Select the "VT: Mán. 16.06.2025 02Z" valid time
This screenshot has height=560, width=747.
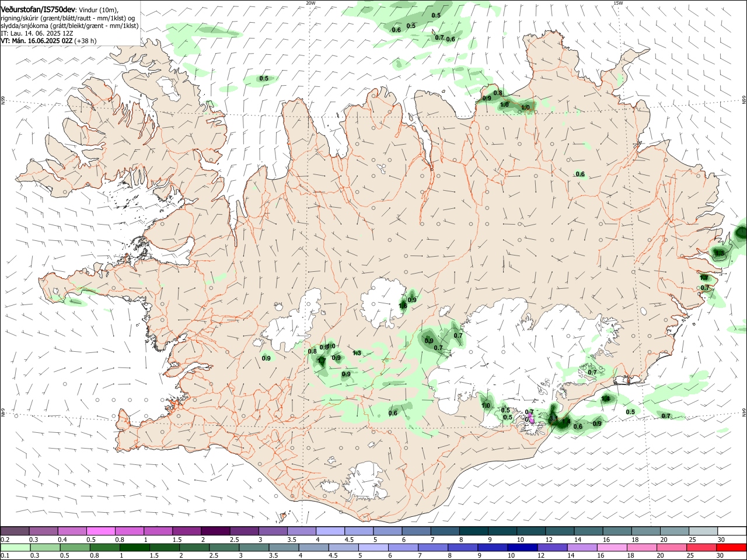(x=37, y=41)
